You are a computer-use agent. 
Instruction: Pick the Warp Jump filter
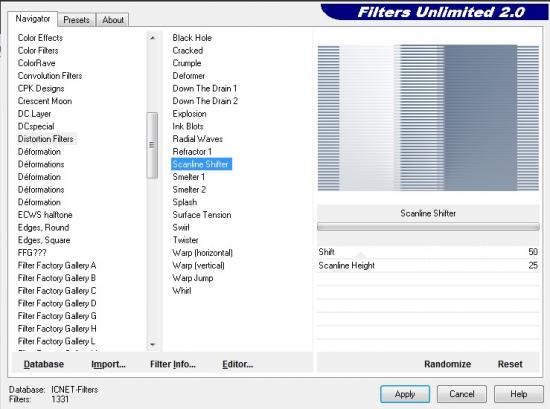(x=193, y=278)
